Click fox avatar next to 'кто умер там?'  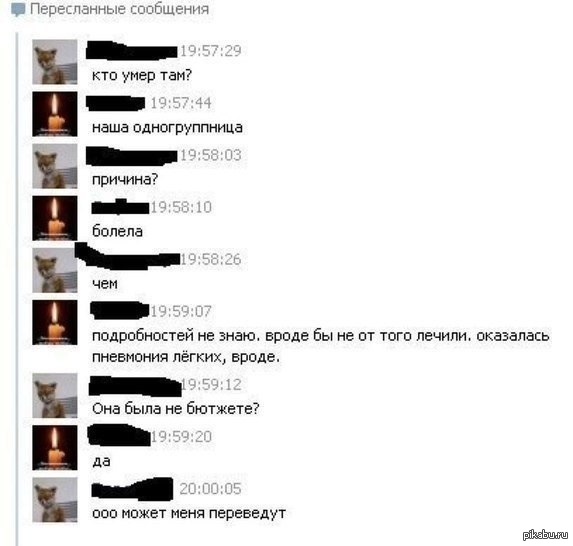55,62
